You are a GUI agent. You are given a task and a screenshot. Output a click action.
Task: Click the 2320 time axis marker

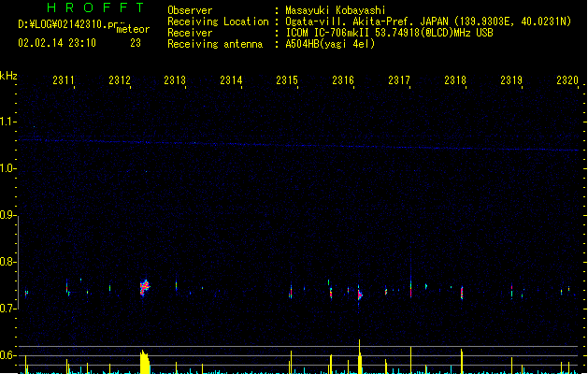click(567, 80)
